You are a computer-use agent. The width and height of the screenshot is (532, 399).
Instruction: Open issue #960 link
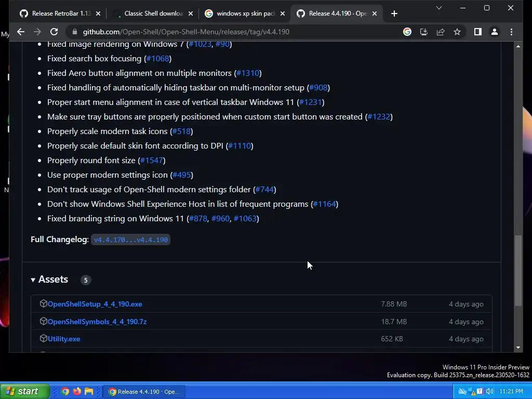tap(220, 219)
